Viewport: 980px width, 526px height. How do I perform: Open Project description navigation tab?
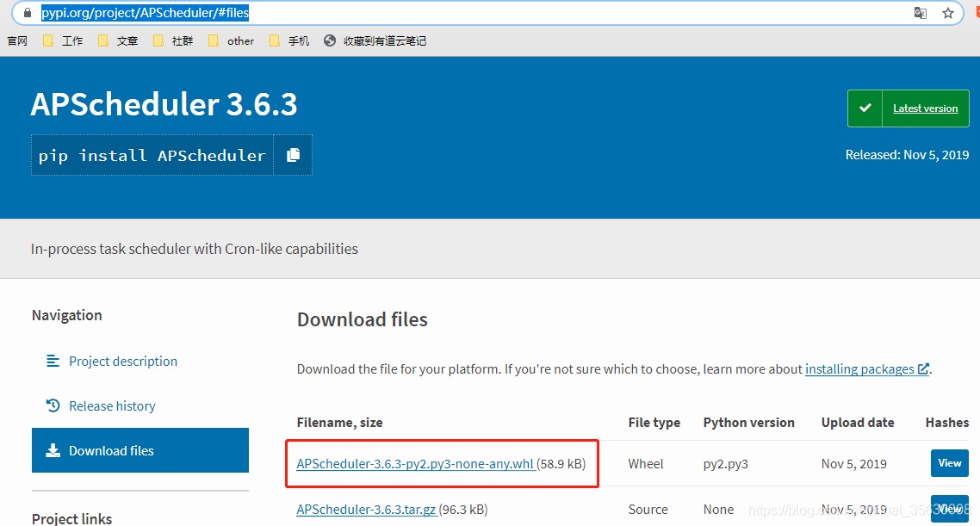click(x=123, y=361)
